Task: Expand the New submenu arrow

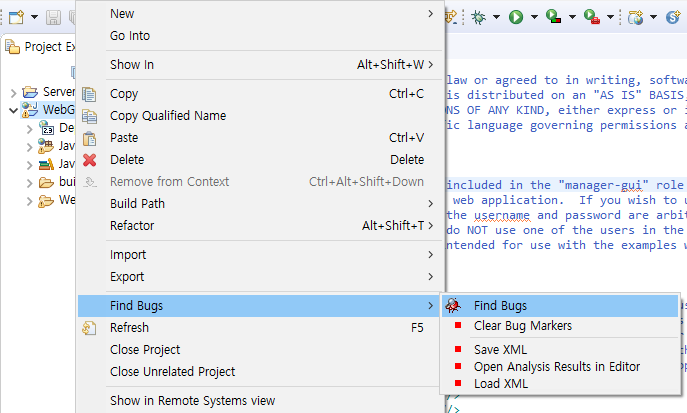Action: point(431,14)
